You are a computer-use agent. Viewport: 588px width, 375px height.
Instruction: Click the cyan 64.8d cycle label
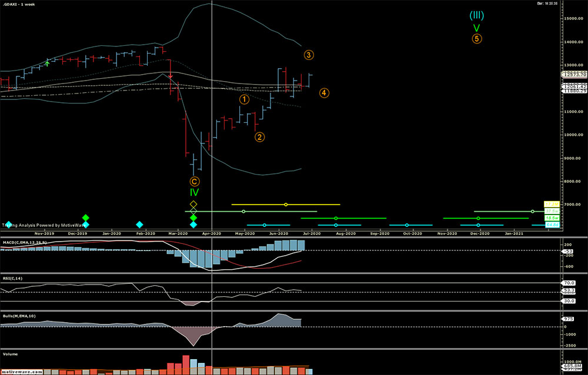point(552,225)
